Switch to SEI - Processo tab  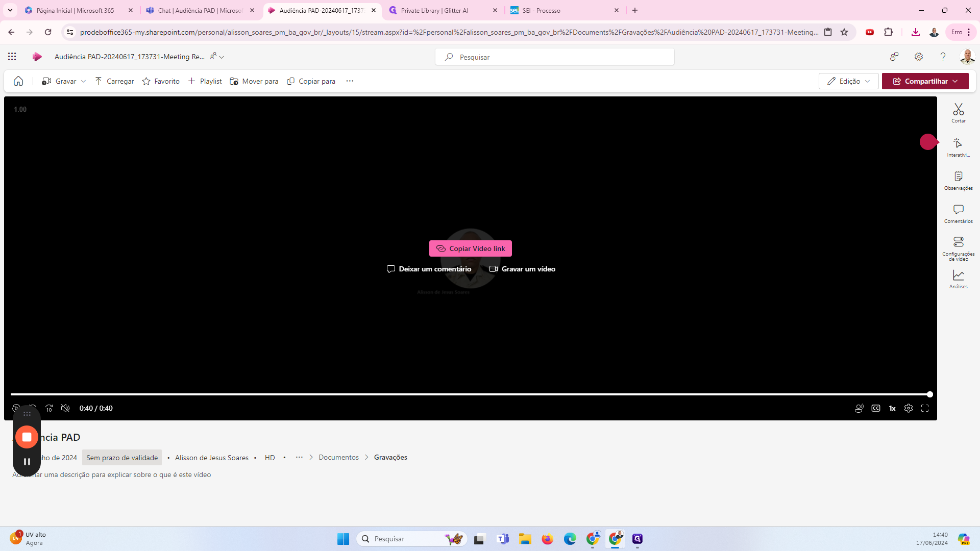coord(542,10)
